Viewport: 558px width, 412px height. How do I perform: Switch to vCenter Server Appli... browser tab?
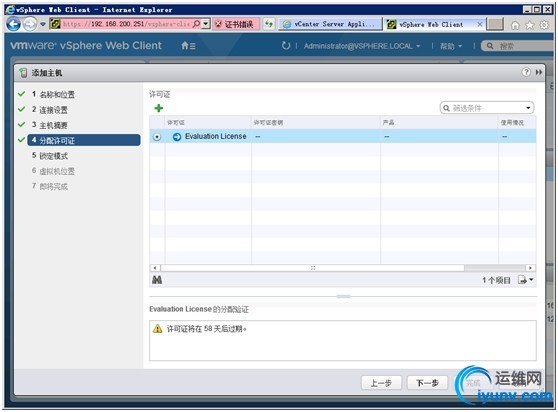[331, 24]
